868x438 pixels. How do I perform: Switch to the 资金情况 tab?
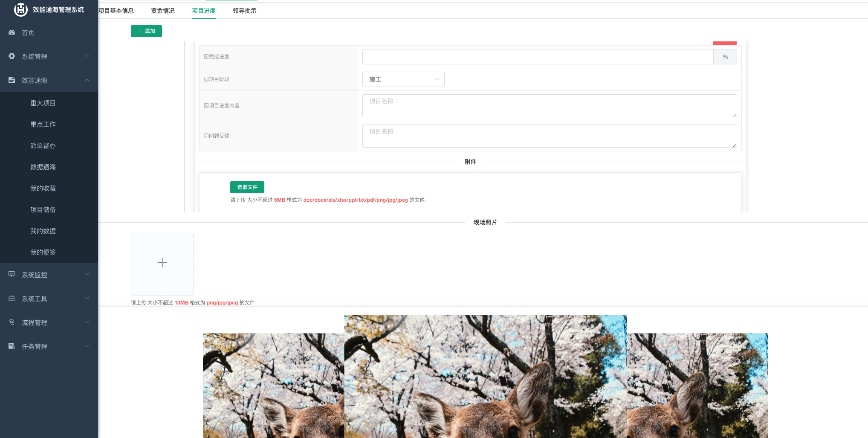tap(163, 11)
